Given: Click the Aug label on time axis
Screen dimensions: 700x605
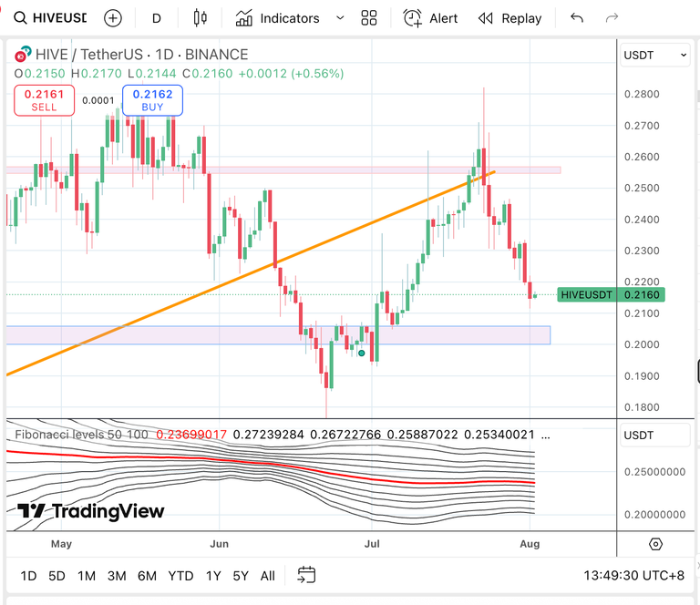Looking at the screenshot, I should (x=530, y=544).
